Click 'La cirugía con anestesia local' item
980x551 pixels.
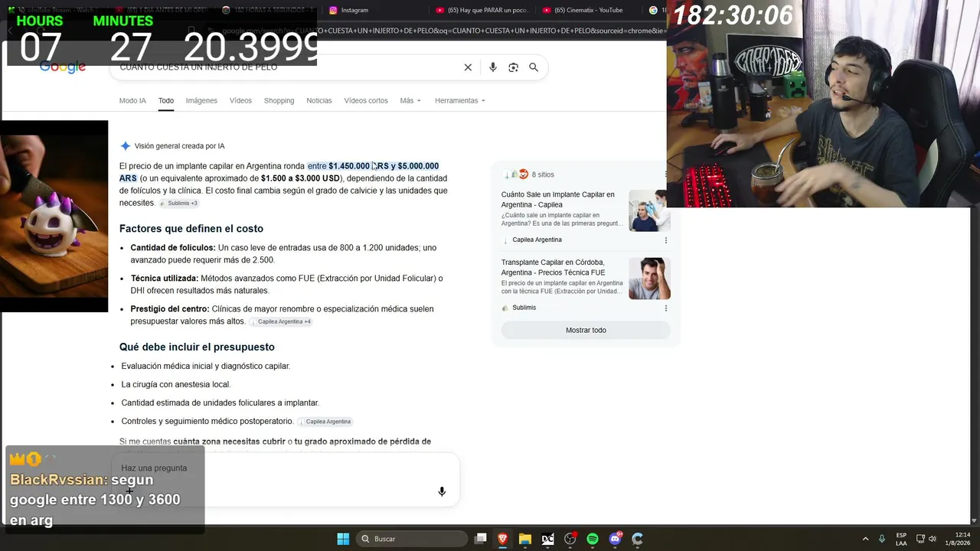tap(175, 385)
